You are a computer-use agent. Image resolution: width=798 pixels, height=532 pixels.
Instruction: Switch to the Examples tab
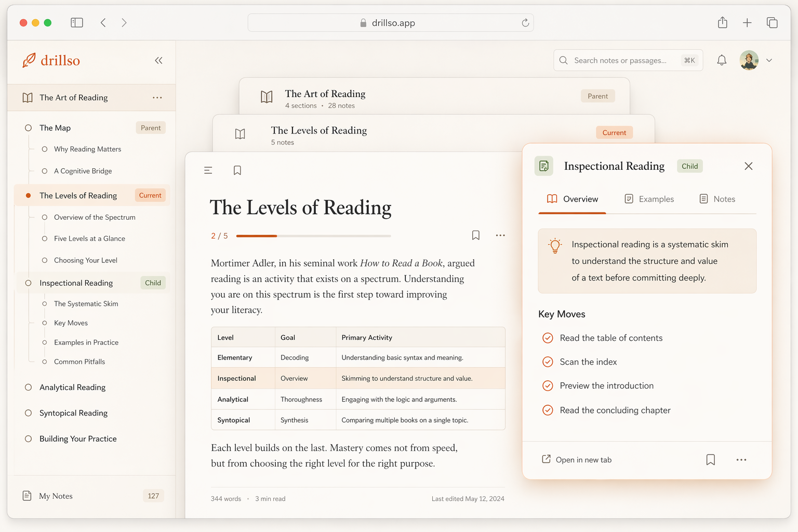pos(649,199)
